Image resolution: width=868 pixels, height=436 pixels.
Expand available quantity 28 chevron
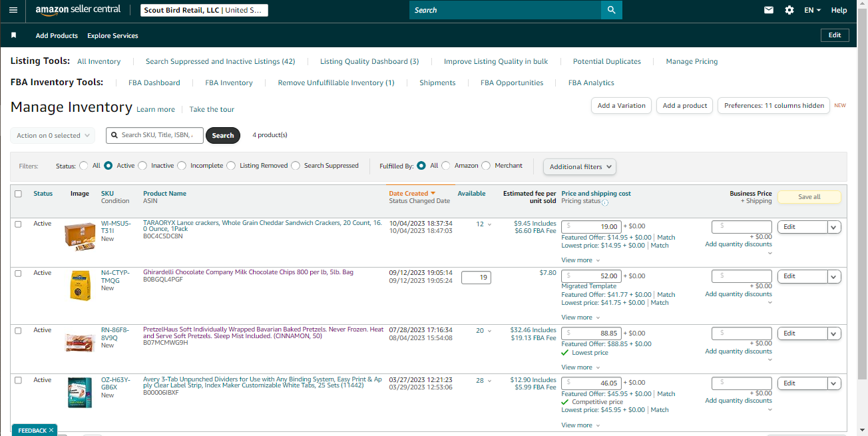[x=490, y=381]
